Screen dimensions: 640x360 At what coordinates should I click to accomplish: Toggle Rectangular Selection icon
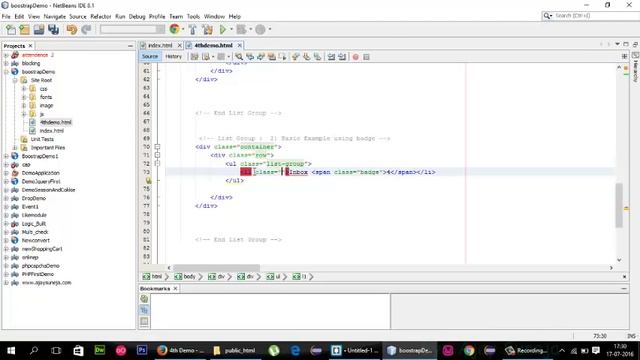[x=282, y=57]
